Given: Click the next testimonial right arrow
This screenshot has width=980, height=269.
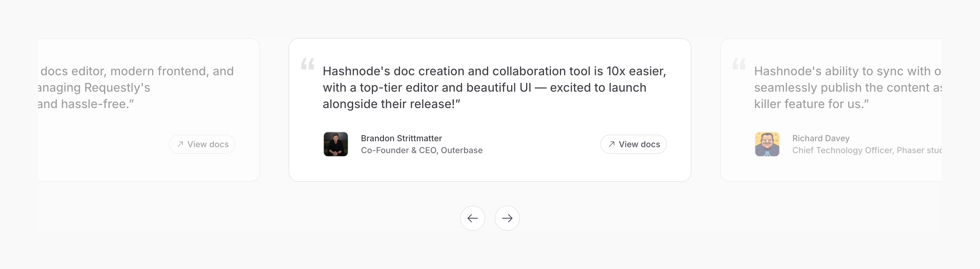Looking at the screenshot, I should click(x=507, y=218).
